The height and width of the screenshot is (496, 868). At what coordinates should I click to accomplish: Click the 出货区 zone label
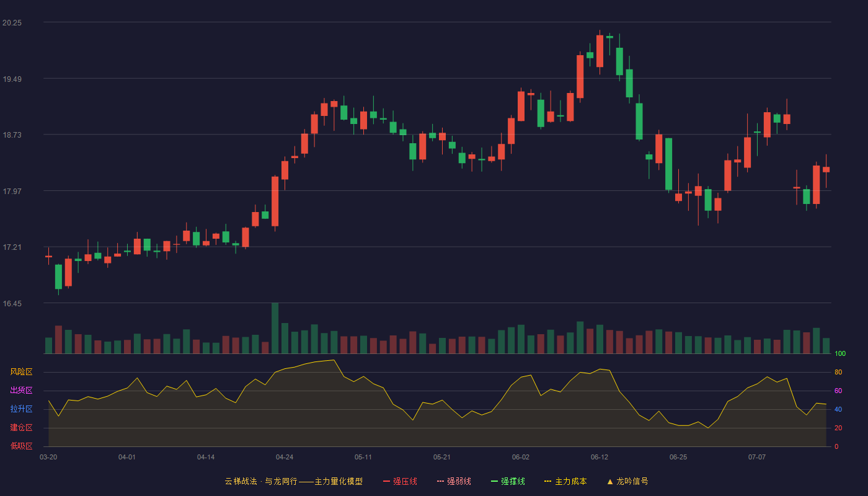[x=21, y=391]
